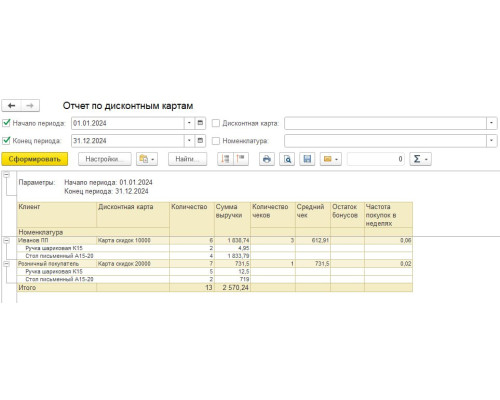Screen dimensions: 500x400
Task: Collapse the Иванов ПП group row
Action: pyautogui.click(x=6, y=240)
